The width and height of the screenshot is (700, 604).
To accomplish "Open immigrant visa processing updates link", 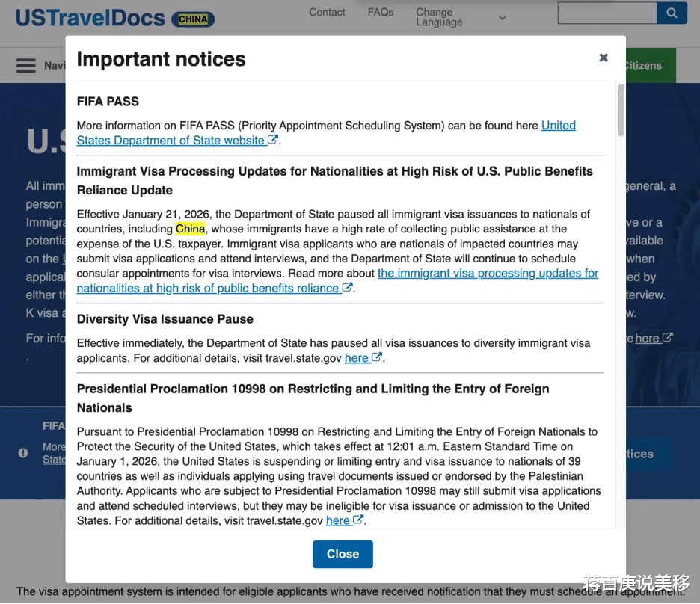I will pyautogui.click(x=337, y=280).
